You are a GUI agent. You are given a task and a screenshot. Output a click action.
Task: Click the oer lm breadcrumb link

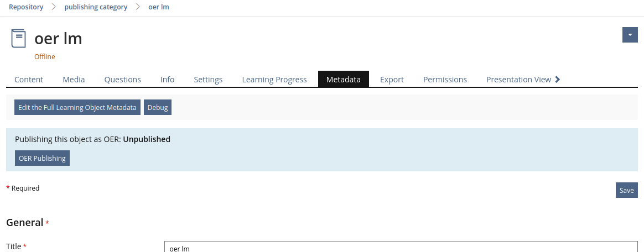(159, 7)
